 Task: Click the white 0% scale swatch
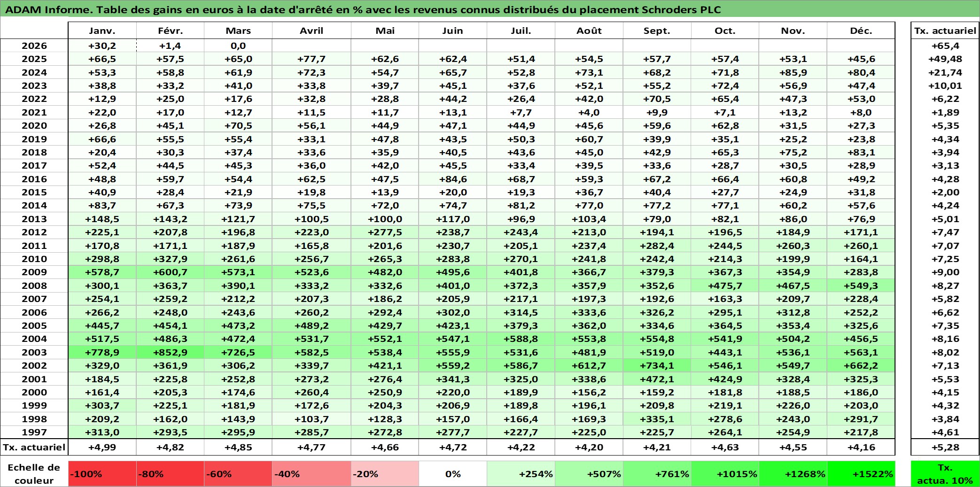pyautogui.click(x=453, y=473)
